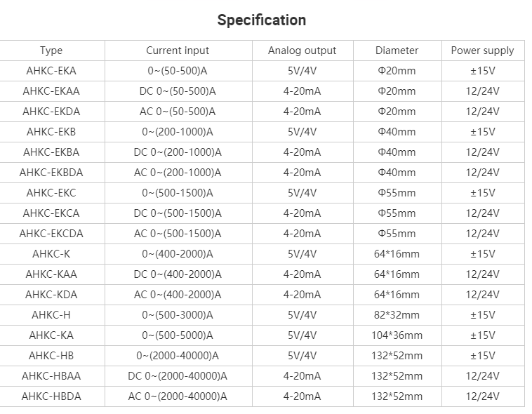The image size is (532, 414).
Task: Click the Current input column header
Action: (x=178, y=51)
